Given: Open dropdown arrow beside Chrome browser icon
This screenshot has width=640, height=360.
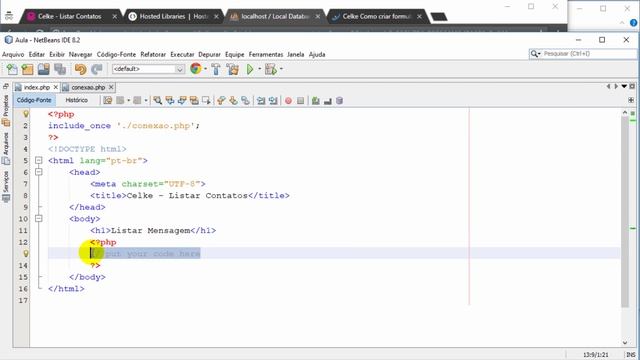Looking at the screenshot, I should point(205,69).
